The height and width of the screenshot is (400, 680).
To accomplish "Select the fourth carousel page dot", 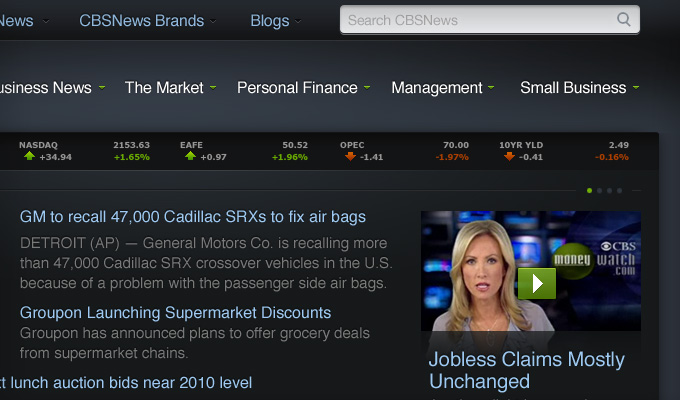I will [x=619, y=190].
